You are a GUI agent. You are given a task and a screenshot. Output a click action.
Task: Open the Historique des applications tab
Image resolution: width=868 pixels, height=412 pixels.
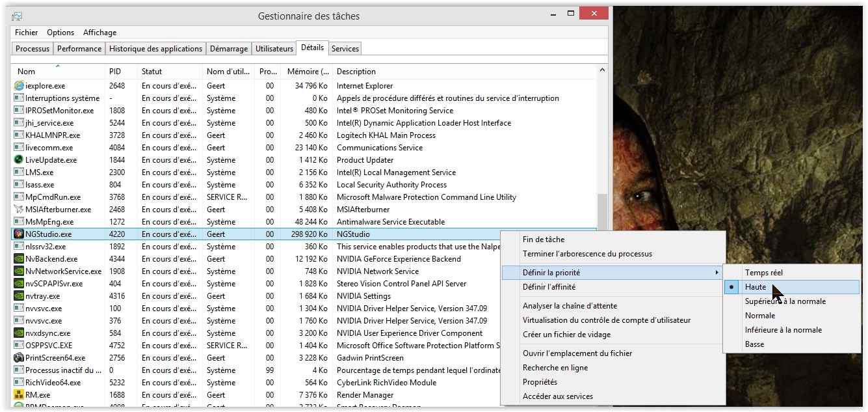coord(155,49)
